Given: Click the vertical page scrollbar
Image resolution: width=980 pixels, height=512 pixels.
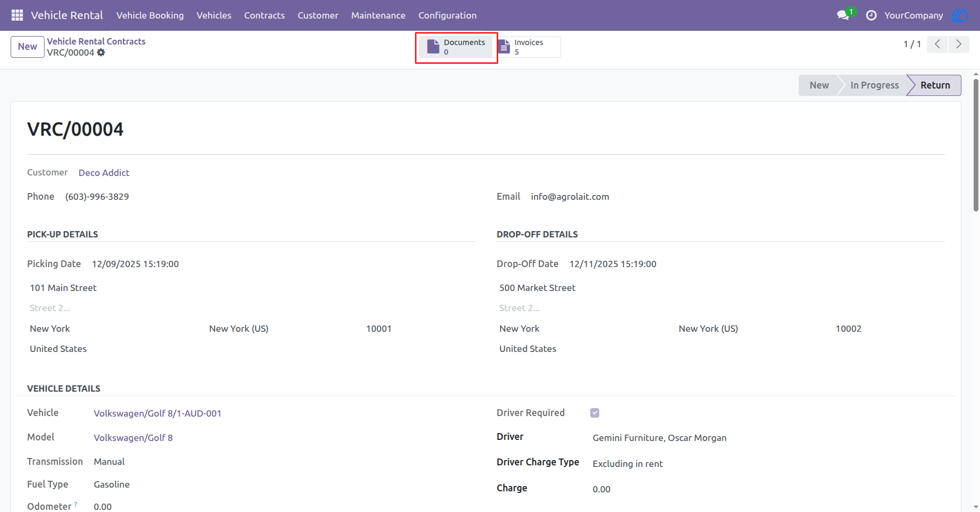Looking at the screenshot, I should [x=976, y=146].
